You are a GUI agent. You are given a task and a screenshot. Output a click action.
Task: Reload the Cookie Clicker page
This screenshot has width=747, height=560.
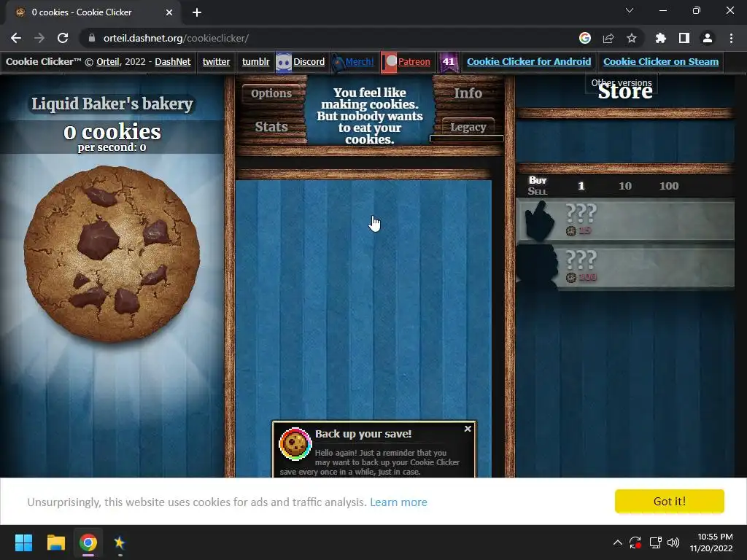pyautogui.click(x=63, y=38)
